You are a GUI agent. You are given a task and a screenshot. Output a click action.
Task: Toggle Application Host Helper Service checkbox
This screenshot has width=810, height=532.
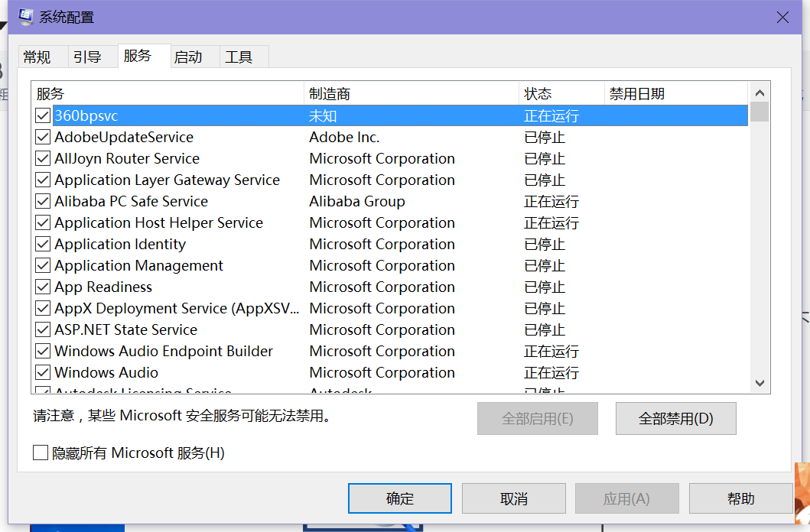(43, 223)
